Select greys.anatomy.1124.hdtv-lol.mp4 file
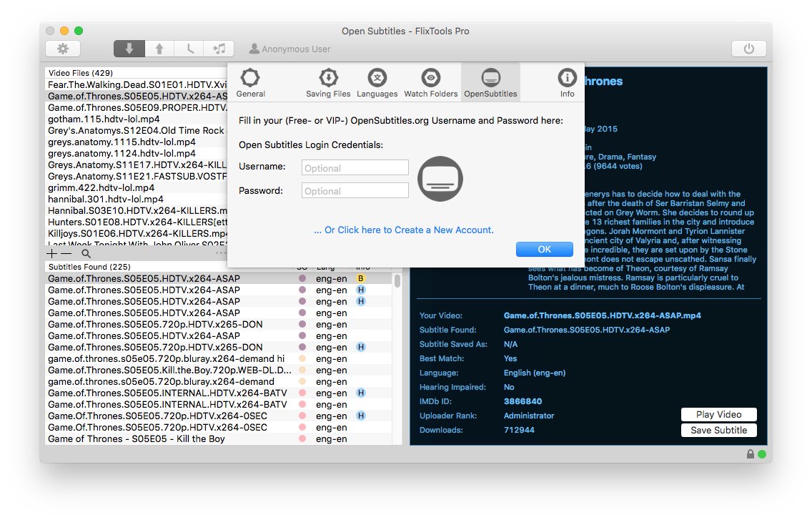Viewport: 812px width, 520px height. [137, 153]
